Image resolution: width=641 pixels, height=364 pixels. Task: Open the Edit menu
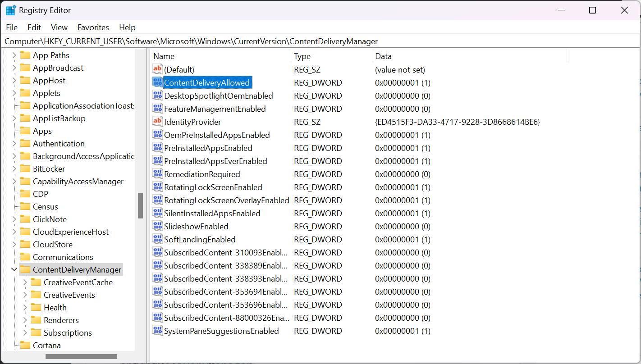[34, 27]
